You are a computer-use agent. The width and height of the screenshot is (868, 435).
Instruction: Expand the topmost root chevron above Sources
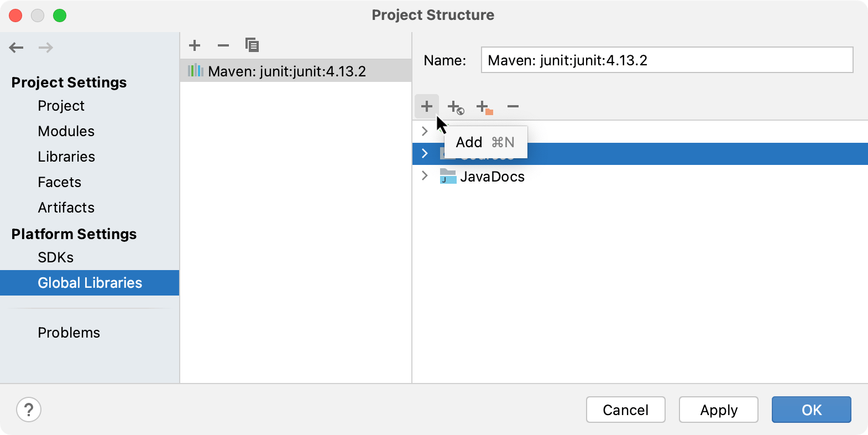425,131
